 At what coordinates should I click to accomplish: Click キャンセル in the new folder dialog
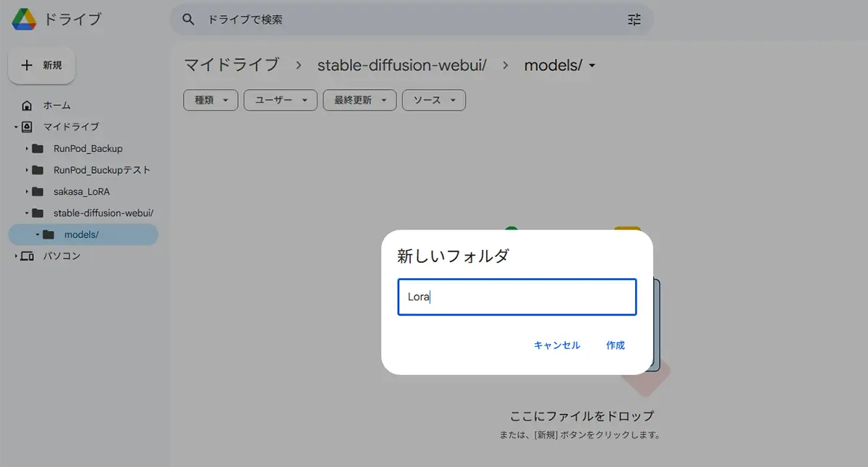557,345
